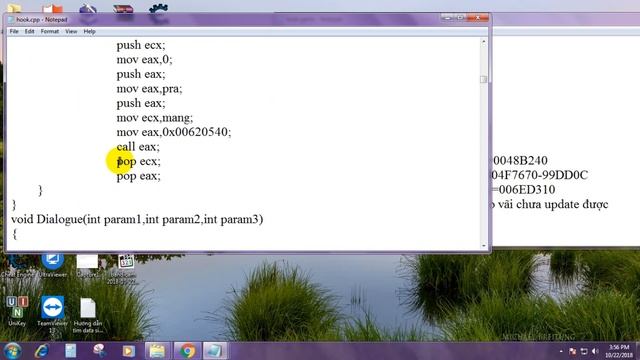
Task: Open the File Explorer taskbar button
Action: click(x=157, y=351)
